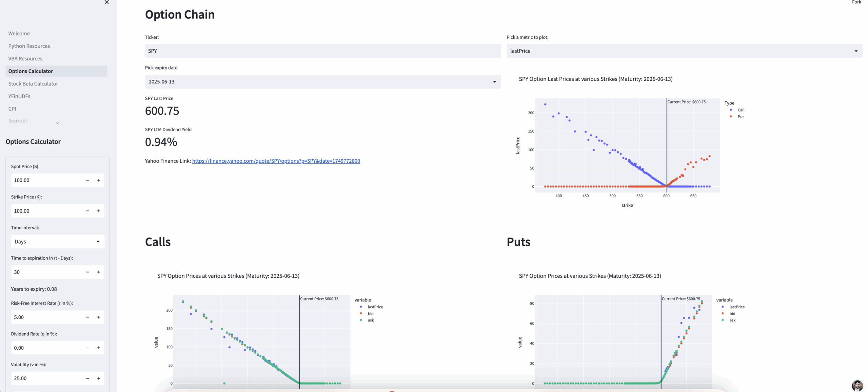Image resolution: width=868 pixels, height=392 pixels.
Task: Open the Time interval Days dropdown
Action: coord(58,241)
